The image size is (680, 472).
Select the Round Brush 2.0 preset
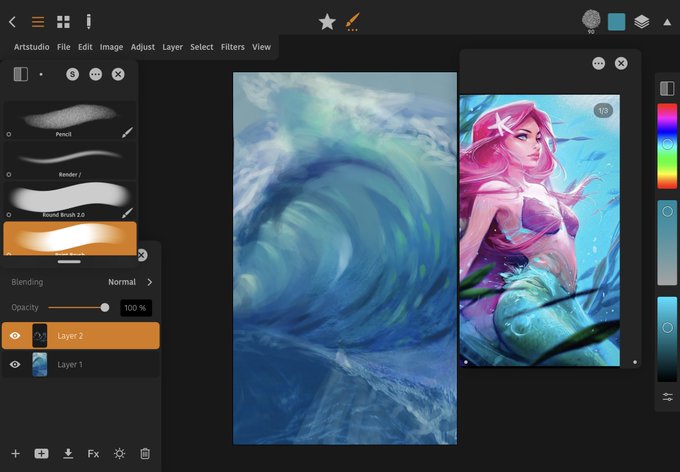(x=70, y=201)
